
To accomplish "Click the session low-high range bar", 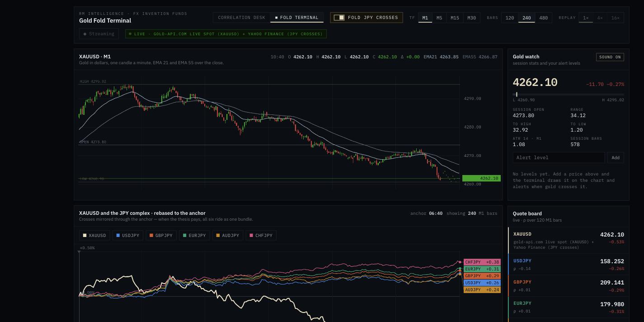I will click(x=569, y=95).
